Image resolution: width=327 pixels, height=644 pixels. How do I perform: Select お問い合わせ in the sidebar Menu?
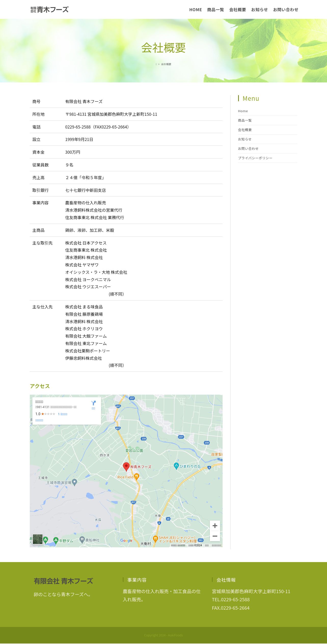click(x=248, y=149)
